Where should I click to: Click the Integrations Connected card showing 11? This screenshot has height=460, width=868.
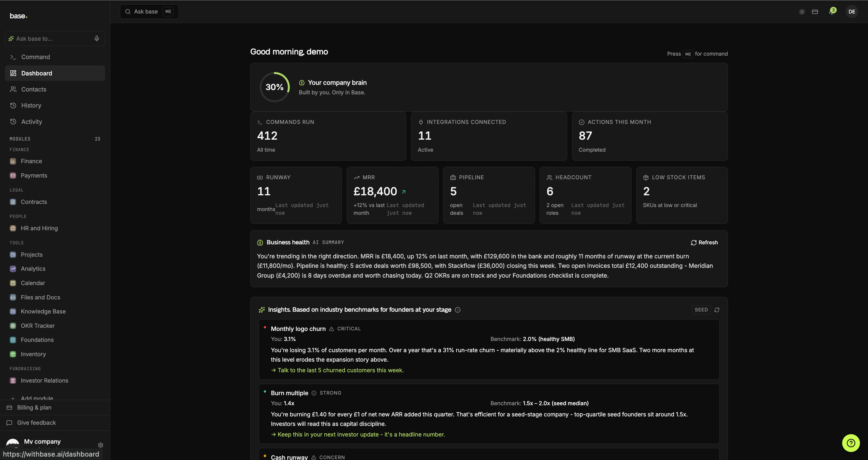pyautogui.click(x=489, y=136)
